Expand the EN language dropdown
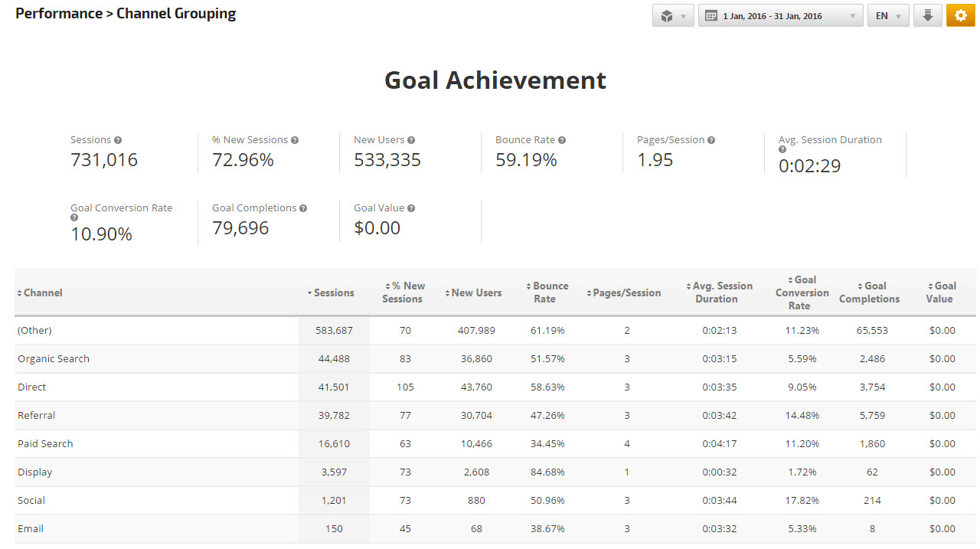The width and height of the screenshot is (980, 549). [x=888, y=15]
